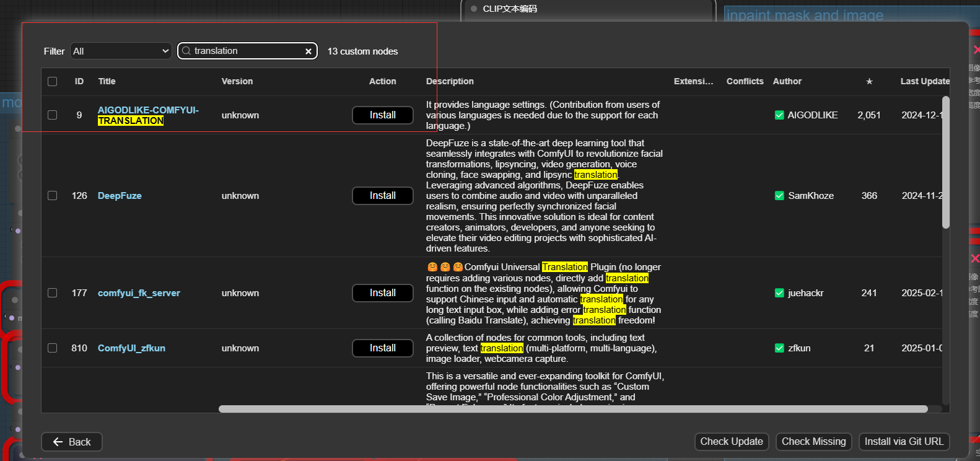This screenshot has width=980, height=461.
Task: Install the comfyui_fk_server node
Action: pyautogui.click(x=383, y=293)
